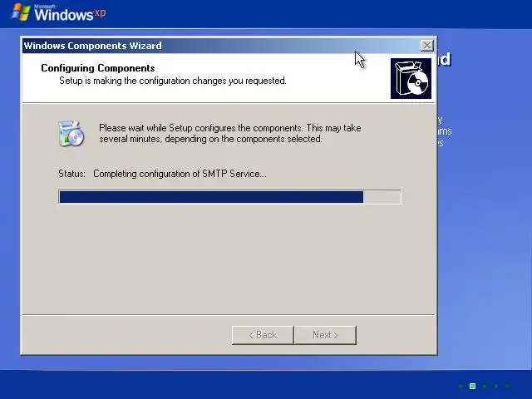The width and height of the screenshot is (532, 399).
Task: Close the Windows Components Wizard dialog
Action: pyautogui.click(x=426, y=46)
